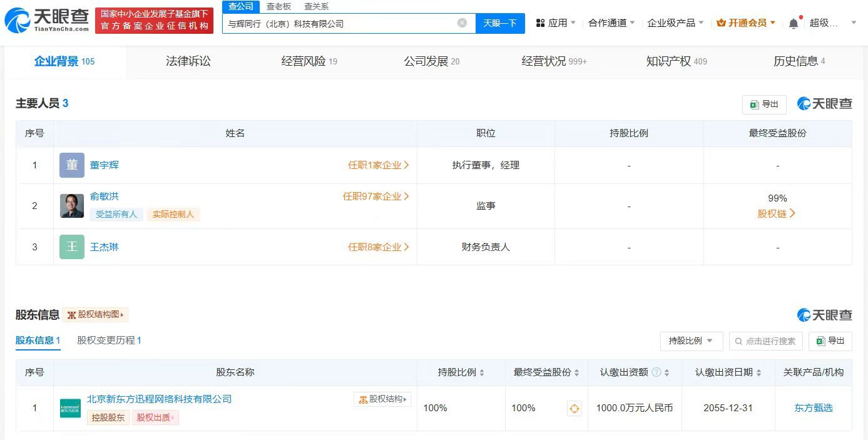Open the 持股比例 filter dropdown
The width and height of the screenshot is (868, 440).
(x=691, y=341)
